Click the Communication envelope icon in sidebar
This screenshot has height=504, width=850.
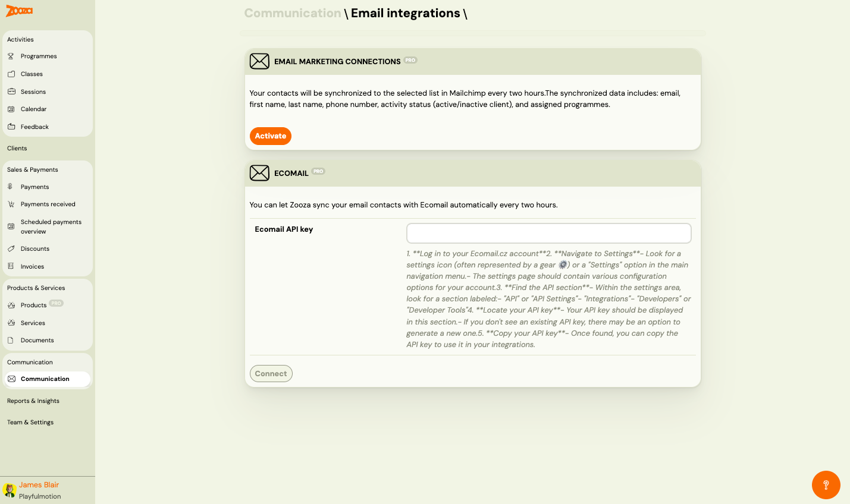point(11,379)
